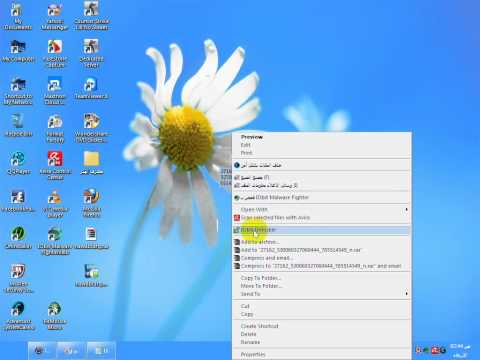Choose Copy To Folder... entry
The image size is (480, 360).
(321, 278)
